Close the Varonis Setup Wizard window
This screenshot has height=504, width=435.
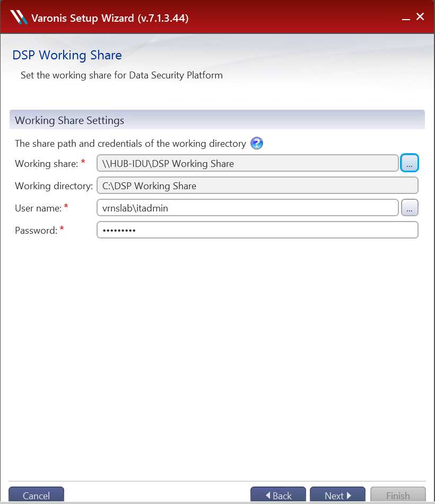pyautogui.click(x=420, y=17)
